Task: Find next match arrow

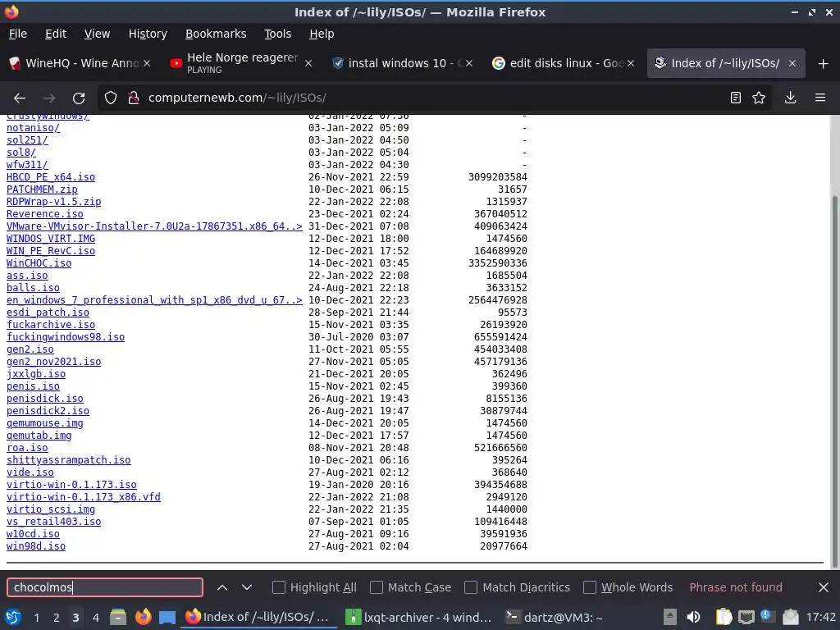Action: [246, 587]
